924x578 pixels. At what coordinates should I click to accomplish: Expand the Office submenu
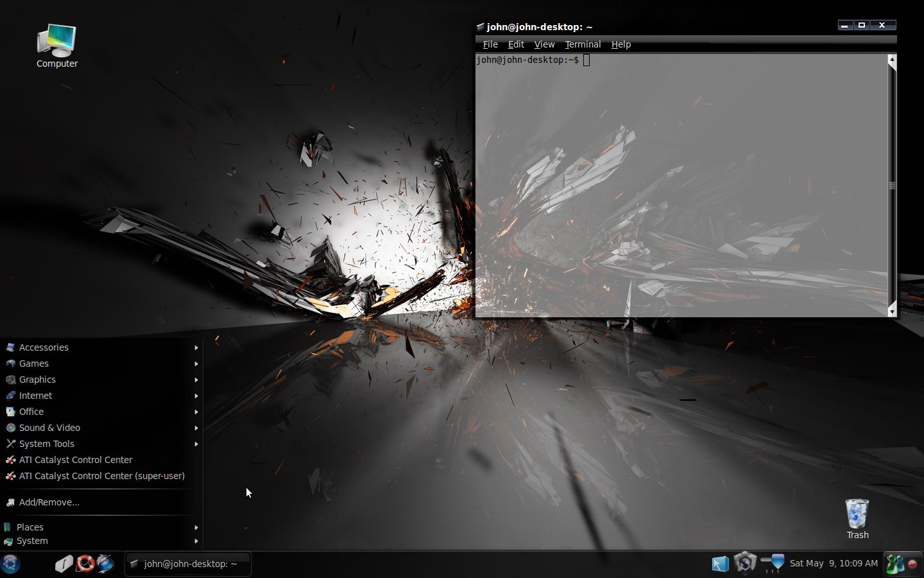click(x=101, y=412)
